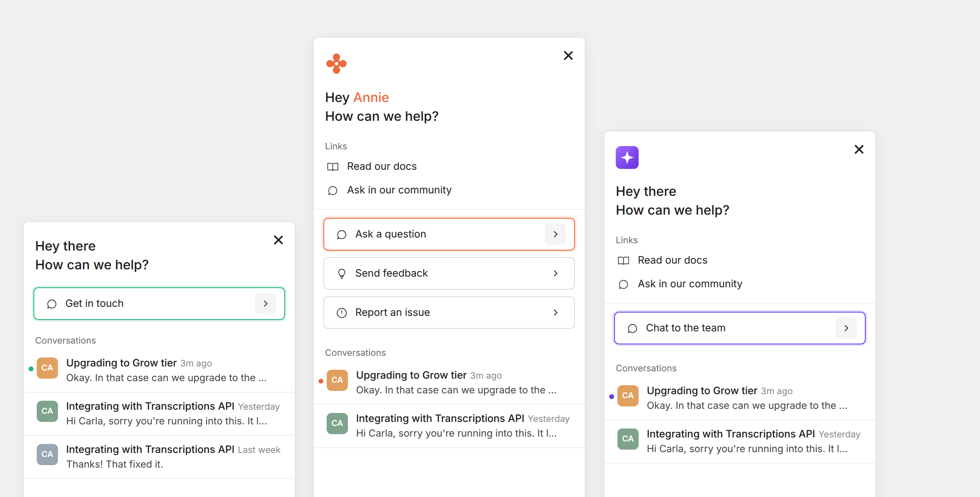
Task: Open Ask in our community in middle widget
Action: point(399,190)
